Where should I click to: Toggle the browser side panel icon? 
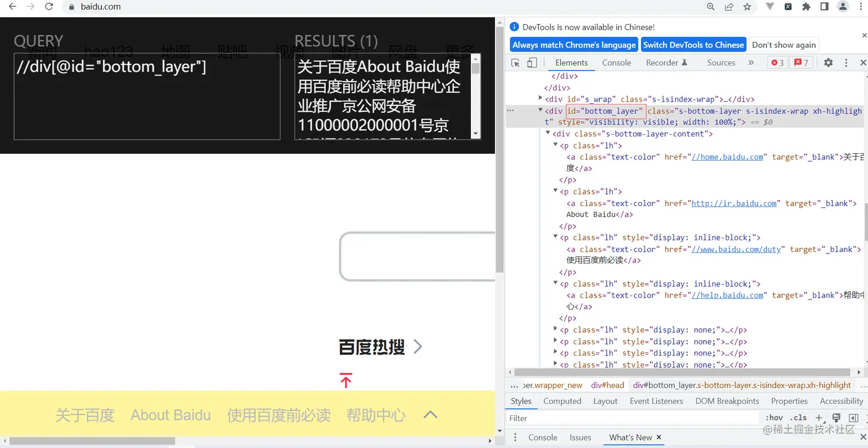pyautogui.click(x=824, y=7)
